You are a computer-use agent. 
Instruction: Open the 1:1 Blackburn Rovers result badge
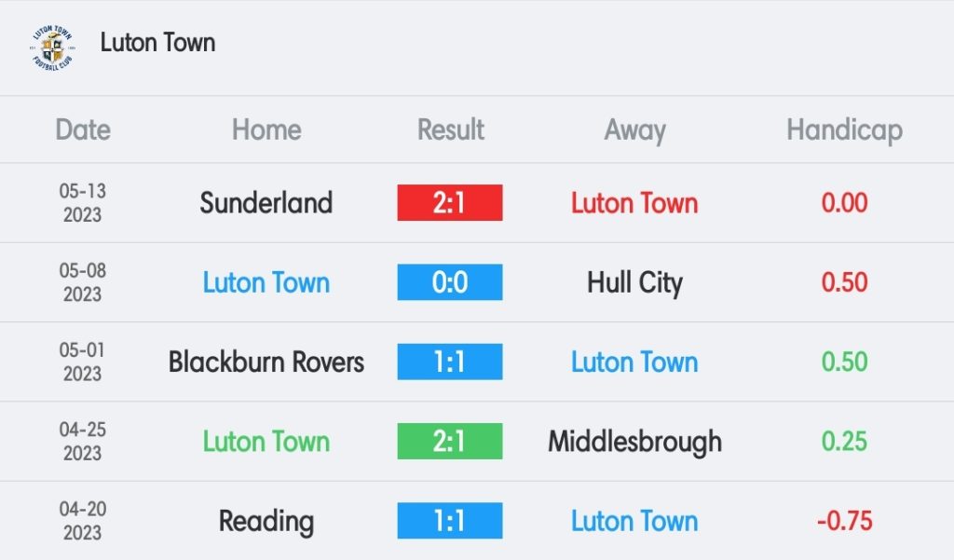(450, 362)
